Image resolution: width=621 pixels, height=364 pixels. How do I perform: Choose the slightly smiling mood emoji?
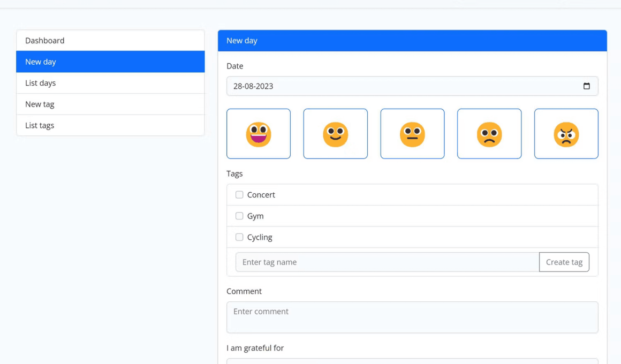pyautogui.click(x=336, y=134)
